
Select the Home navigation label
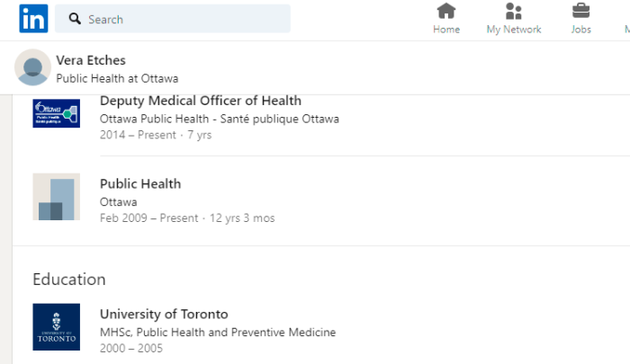[446, 30]
